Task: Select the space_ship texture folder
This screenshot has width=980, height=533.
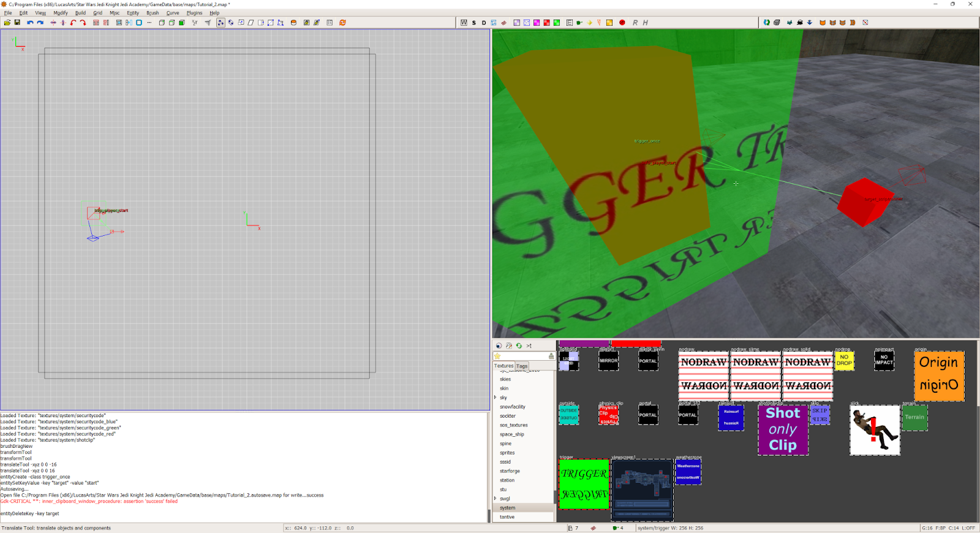Action: [x=512, y=434]
